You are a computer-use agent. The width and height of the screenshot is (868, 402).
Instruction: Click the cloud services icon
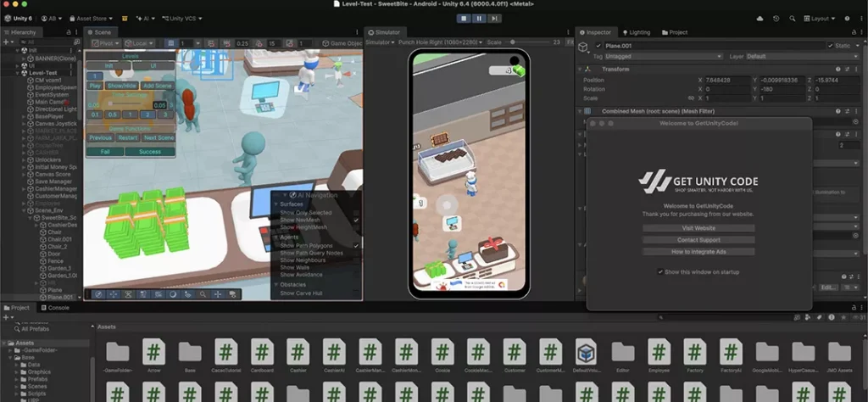(x=759, y=19)
